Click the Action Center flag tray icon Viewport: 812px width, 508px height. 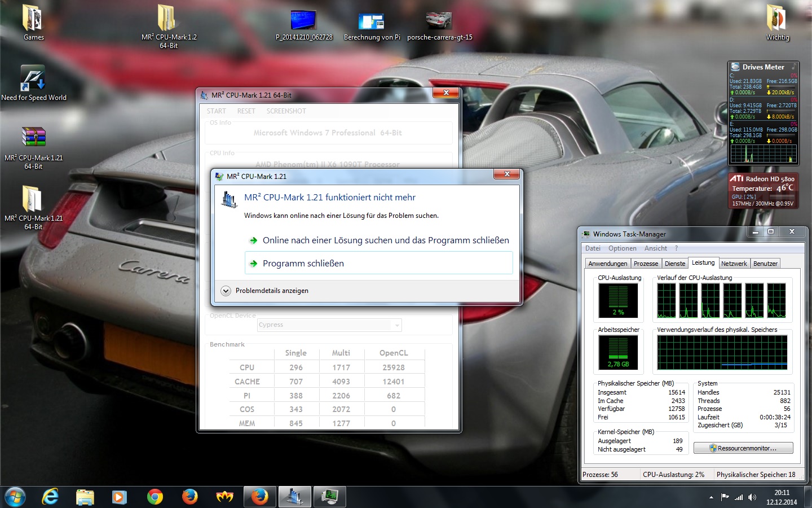tap(725, 497)
